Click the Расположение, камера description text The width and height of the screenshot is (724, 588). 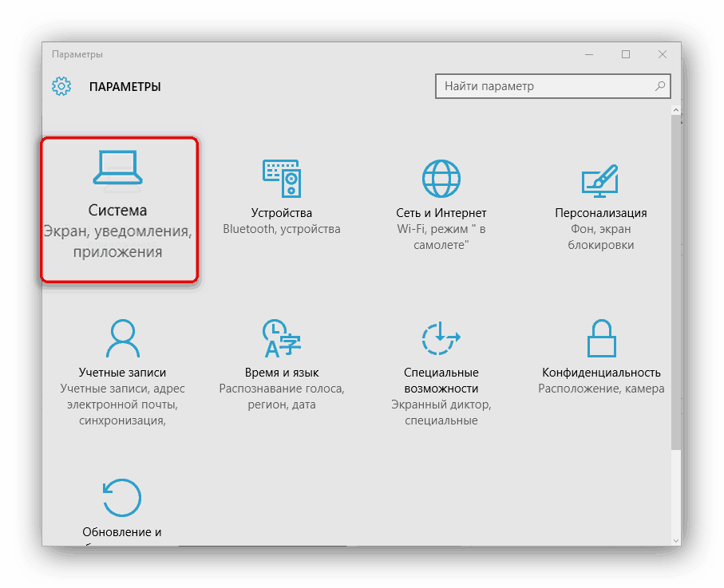tap(600, 389)
